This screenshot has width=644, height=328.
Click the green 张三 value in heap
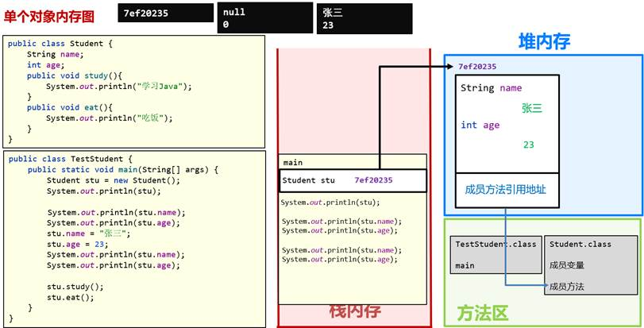(x=532, y=108)
